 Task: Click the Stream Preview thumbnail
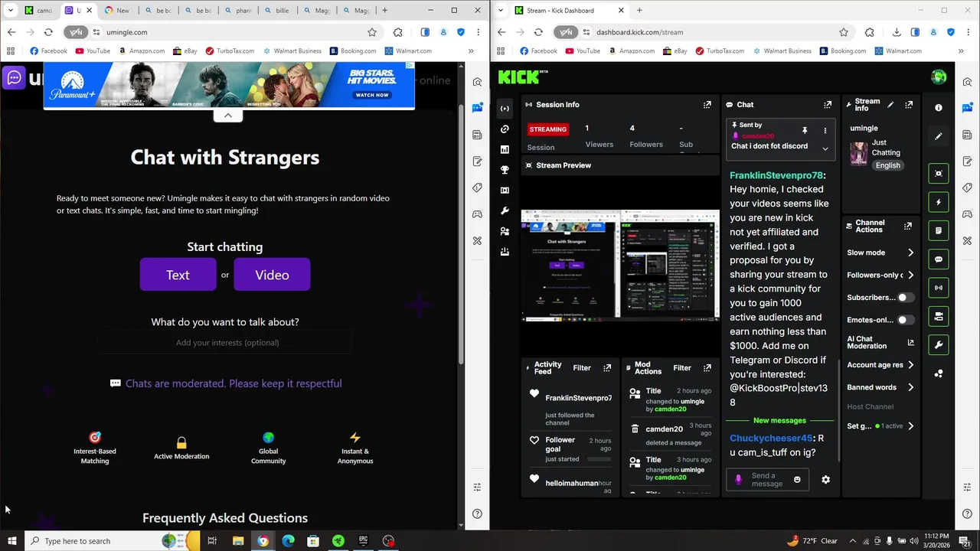pos(620,264)
